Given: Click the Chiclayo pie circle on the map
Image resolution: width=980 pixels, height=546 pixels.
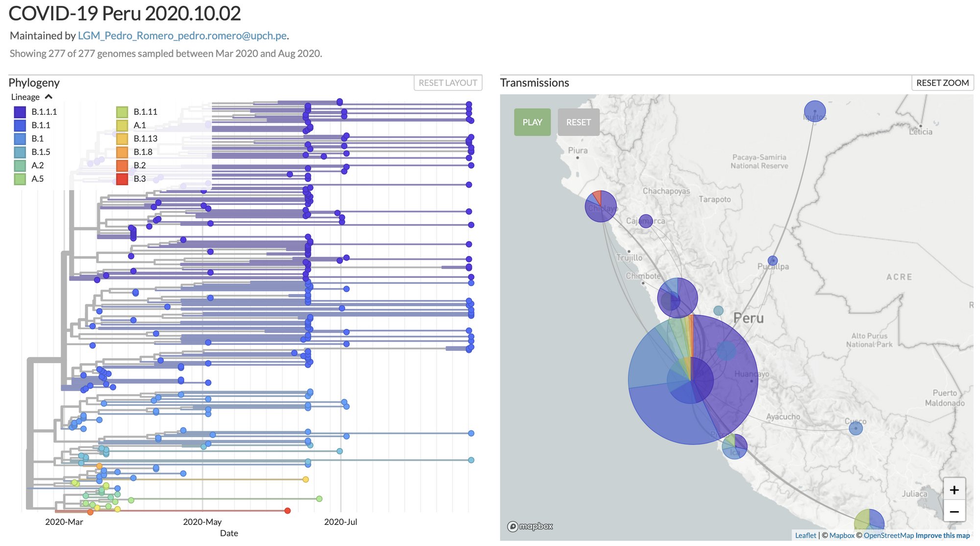Looking at the screenshot, I should coord(601,206).
